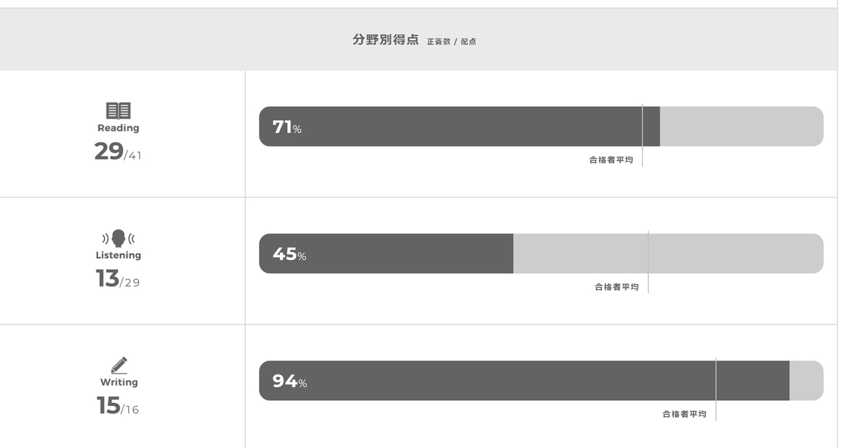This screenshot has width=868, height=448.
Task: Click the Writing pencil icon
Action: (119, 365)
